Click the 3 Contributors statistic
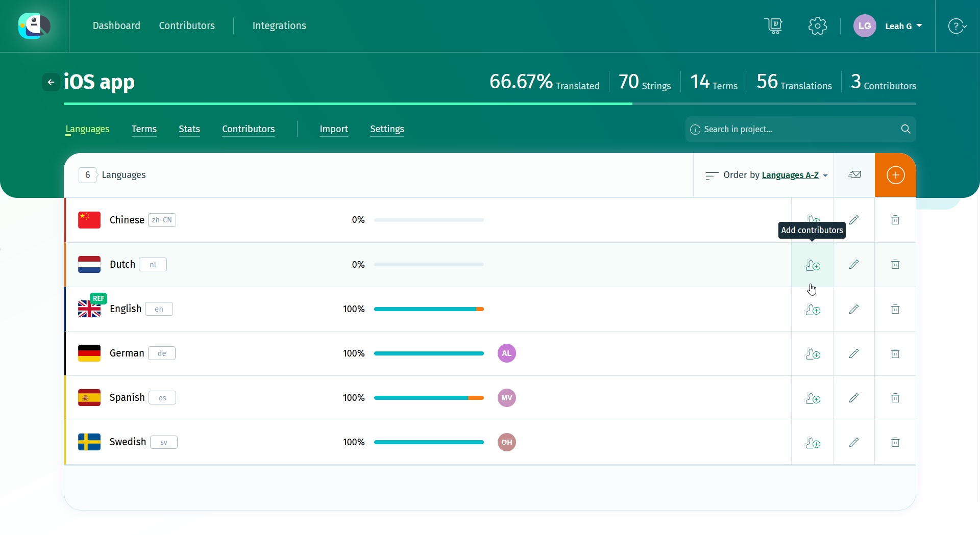980x535 pixels. click(884, 82)
